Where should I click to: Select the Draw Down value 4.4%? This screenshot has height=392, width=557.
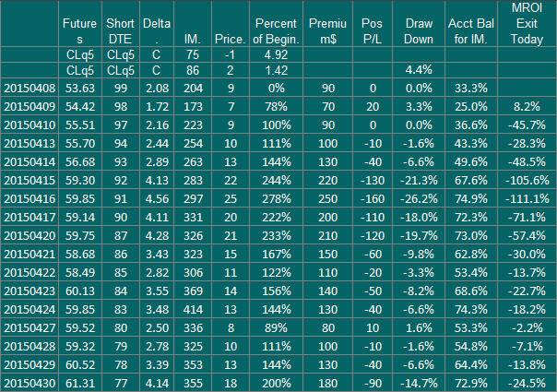419,70
